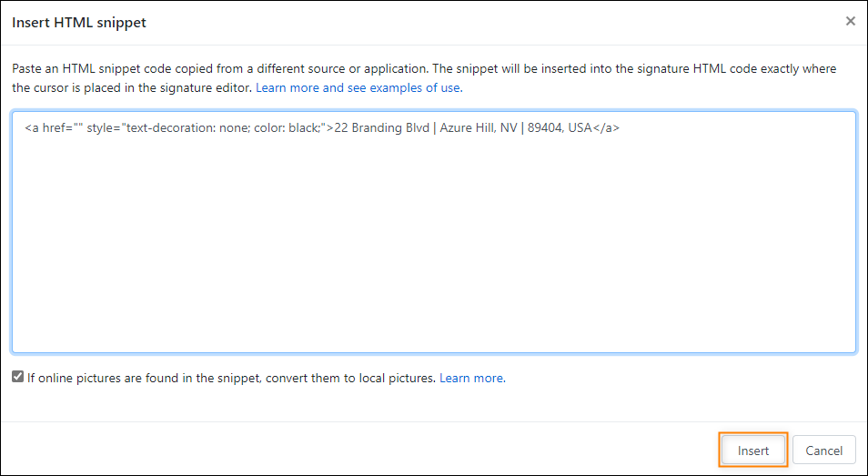Viewport: 868px width, 476px height.
Task: Click the '89404, USA' text in snippet
Action: (x=560, y=128)
